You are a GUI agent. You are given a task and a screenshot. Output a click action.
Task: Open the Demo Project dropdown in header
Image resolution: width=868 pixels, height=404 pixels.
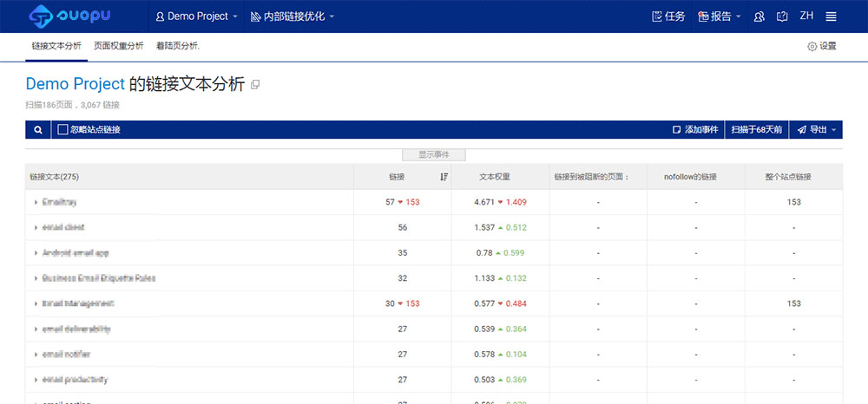click(x=196, y=16)
